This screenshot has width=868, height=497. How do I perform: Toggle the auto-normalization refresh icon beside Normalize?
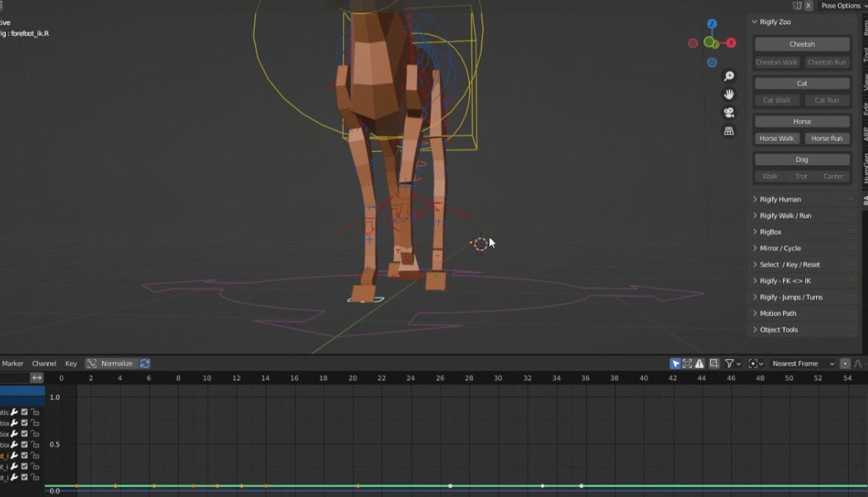click(145, 364)
